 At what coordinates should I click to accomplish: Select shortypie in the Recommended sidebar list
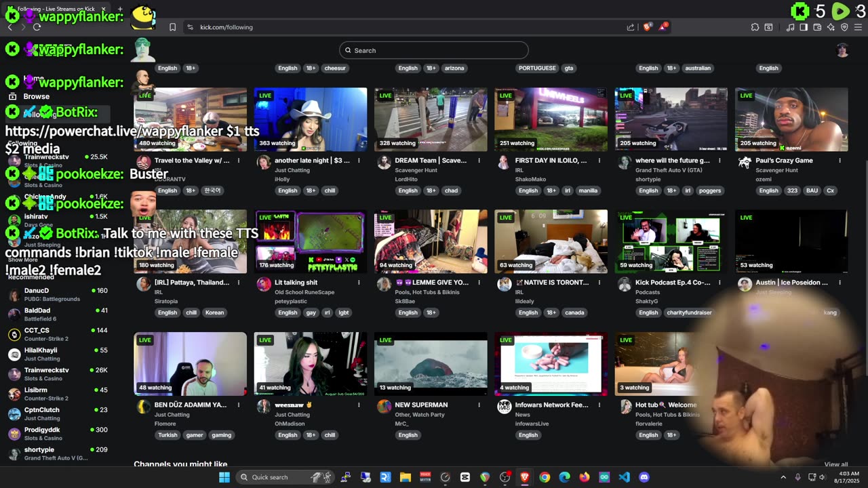point(58,453)
